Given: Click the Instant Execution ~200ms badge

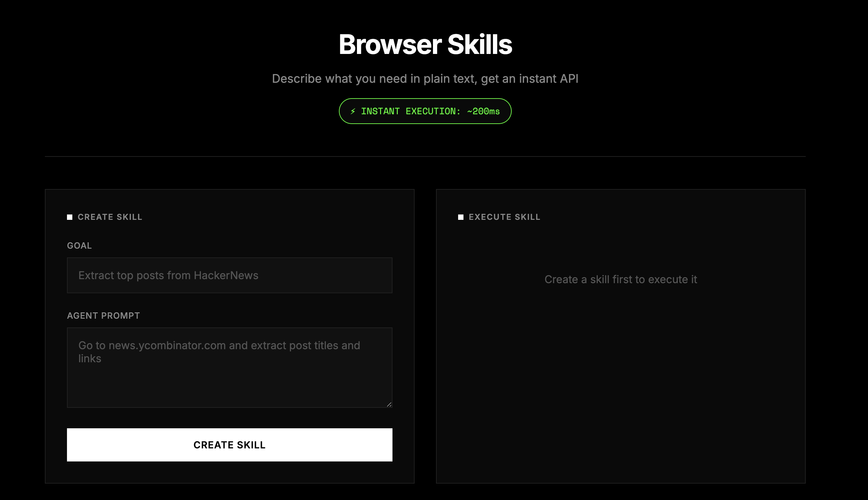Looking at the screenshot, I should [x=425, y=111].
